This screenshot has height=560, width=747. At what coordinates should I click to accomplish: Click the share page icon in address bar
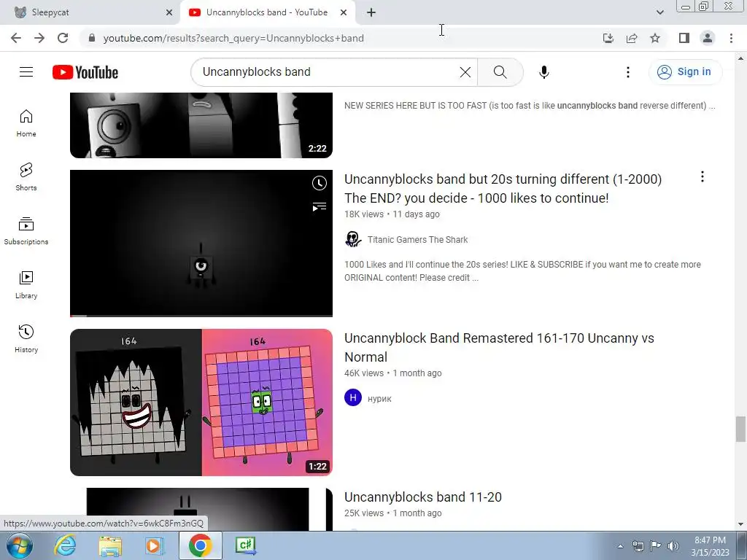(x=632, y=38)
